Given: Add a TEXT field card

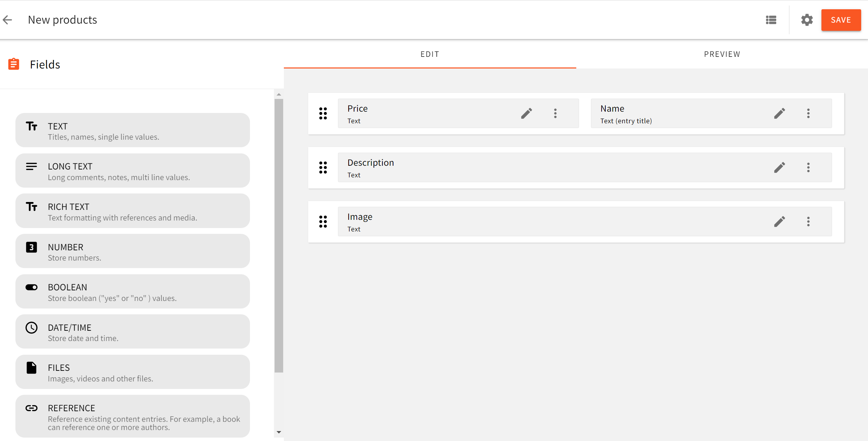Looking at the screenshot, I should pyautogui.click(x=133, y=130).
